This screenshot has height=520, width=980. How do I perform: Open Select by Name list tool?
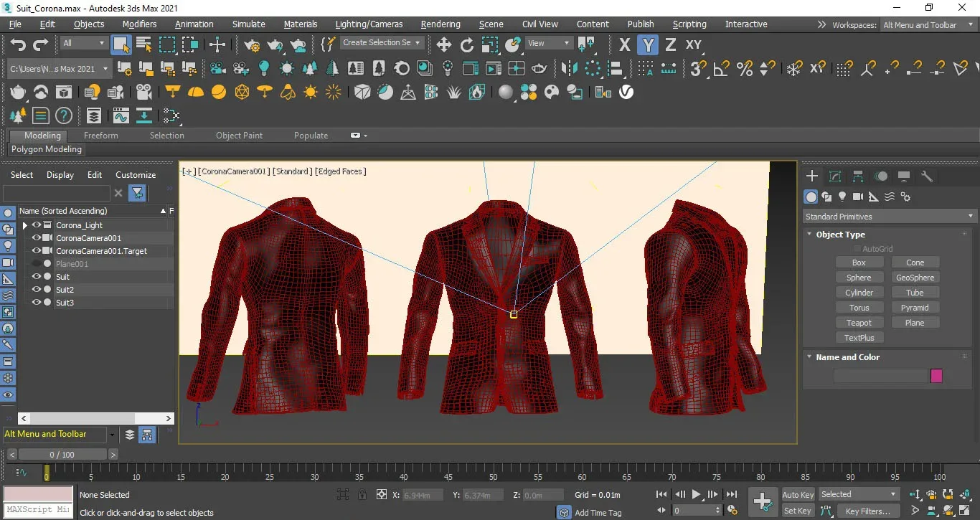[143, 44]
